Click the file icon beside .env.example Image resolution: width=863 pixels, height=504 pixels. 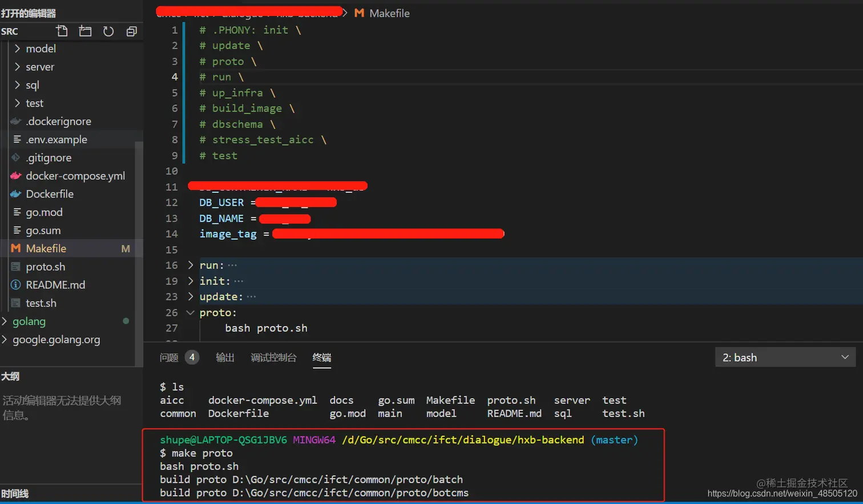(17, 139)
